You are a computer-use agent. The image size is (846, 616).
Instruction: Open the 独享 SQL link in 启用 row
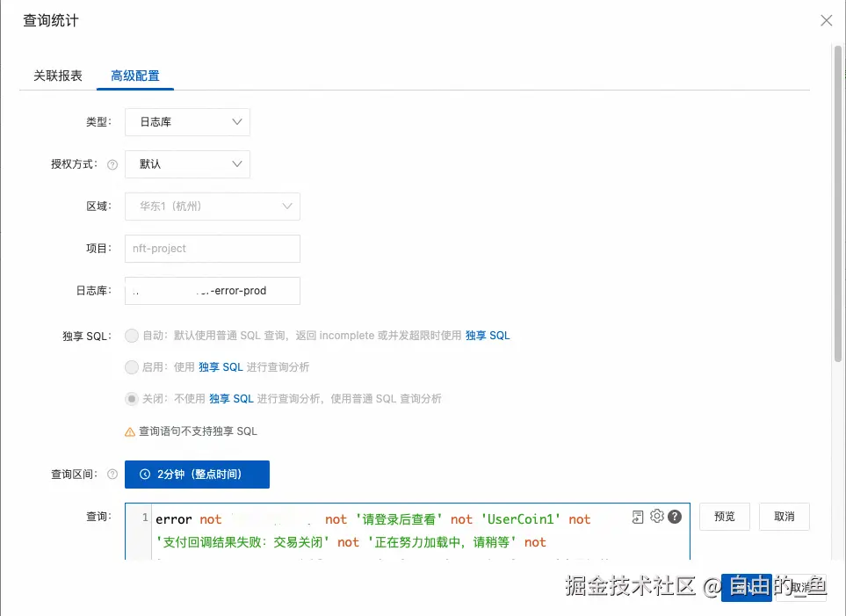pos(221,367)
